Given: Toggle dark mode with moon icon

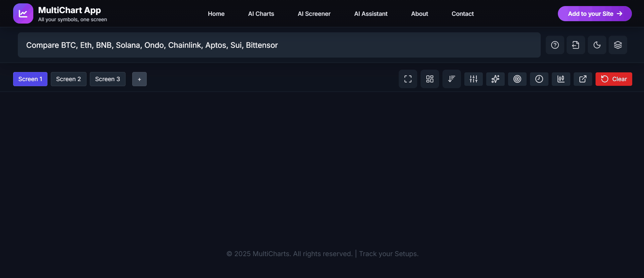Looking at the screenshot, I should tap(597, 45).
